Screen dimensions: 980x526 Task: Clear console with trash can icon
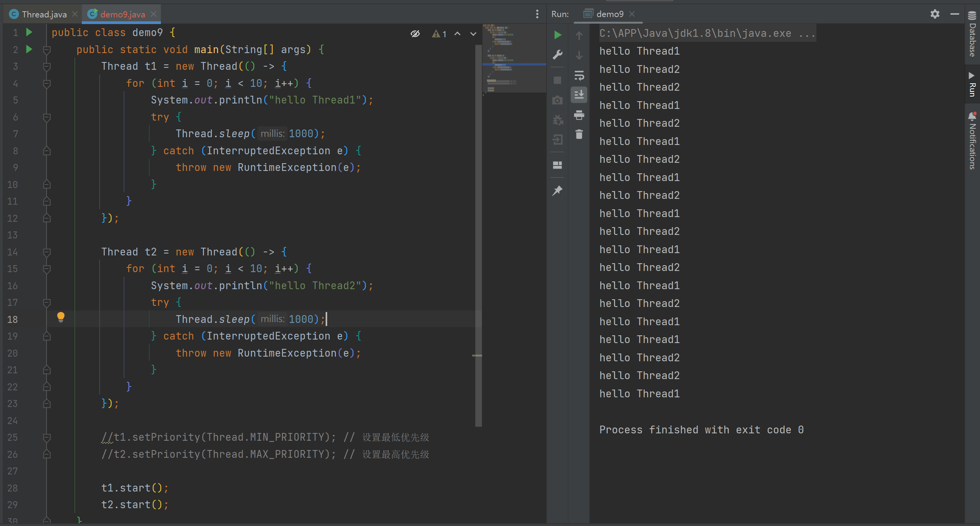579,135
